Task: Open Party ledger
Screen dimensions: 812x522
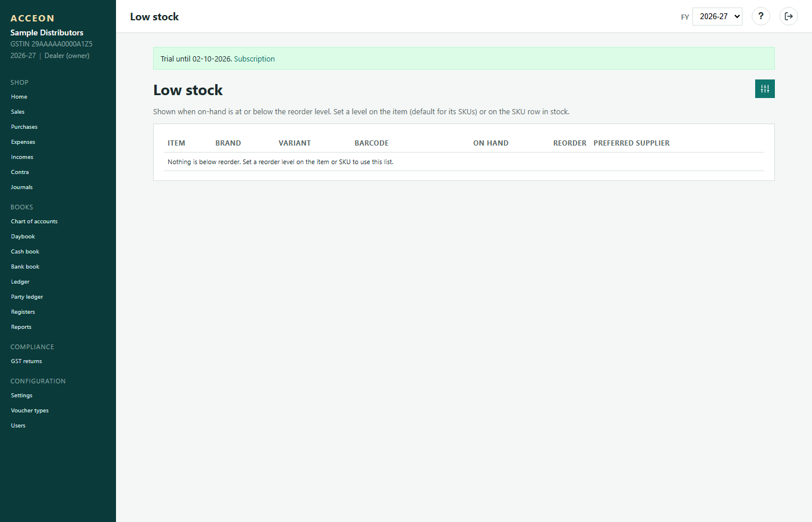Action: [x=27, y=297]
